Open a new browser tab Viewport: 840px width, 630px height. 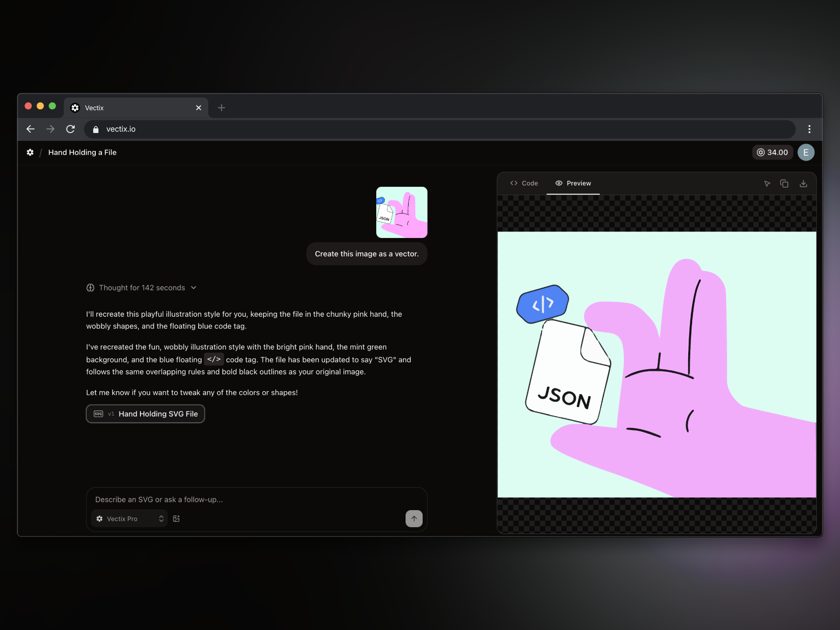pyautogui.click(x=221, y=108)
